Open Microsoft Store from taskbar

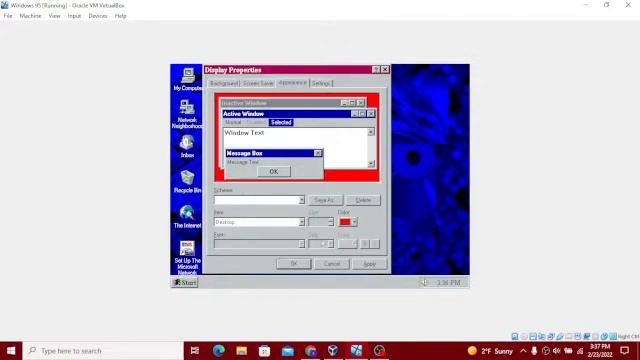click(264, 351)
